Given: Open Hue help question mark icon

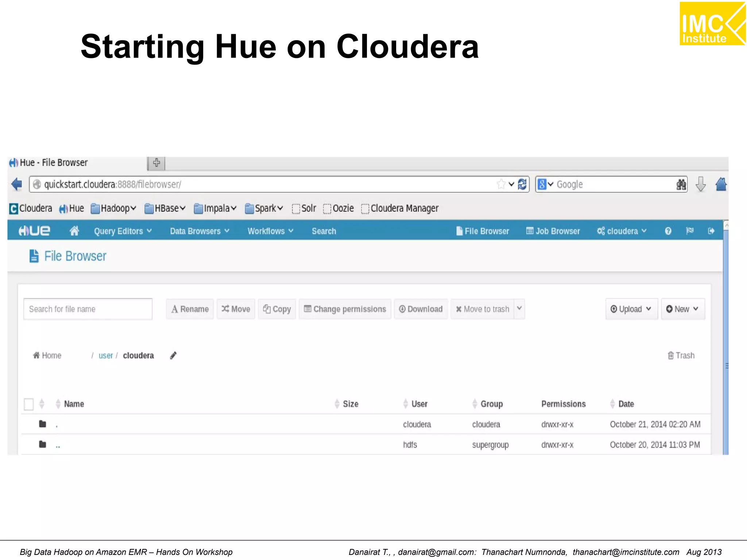Looking at the screenshot, I should (x=668, y=231).
